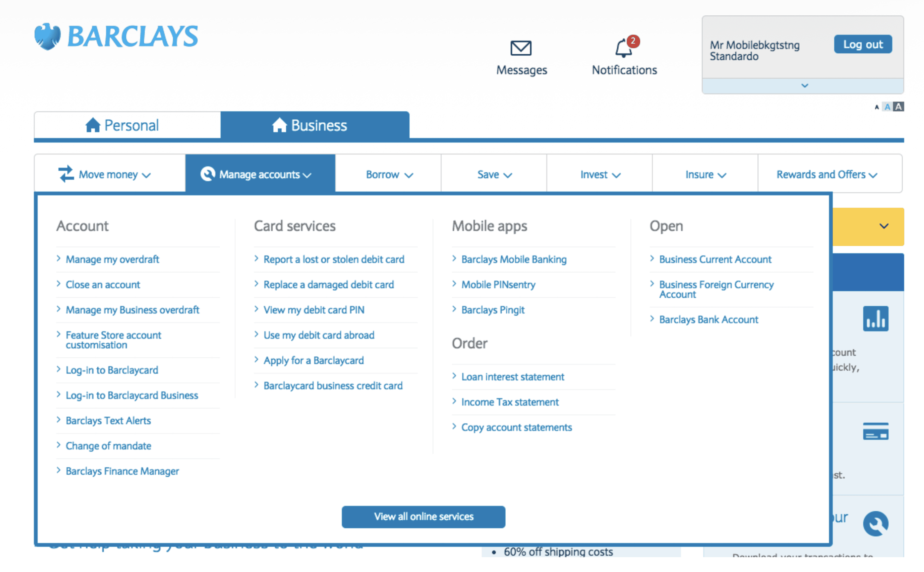Open the Notifications bell icon
Screen dimensions: 924x572
click(623, 48)
